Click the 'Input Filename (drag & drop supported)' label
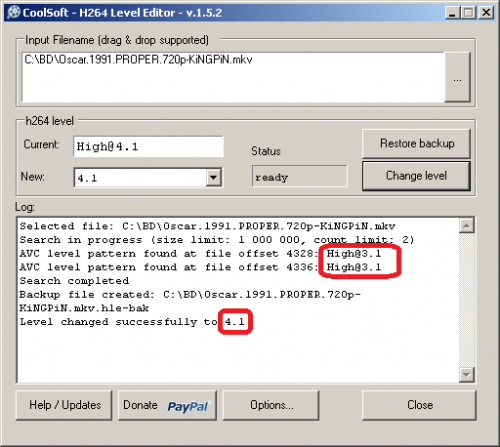 pos(117,40)
